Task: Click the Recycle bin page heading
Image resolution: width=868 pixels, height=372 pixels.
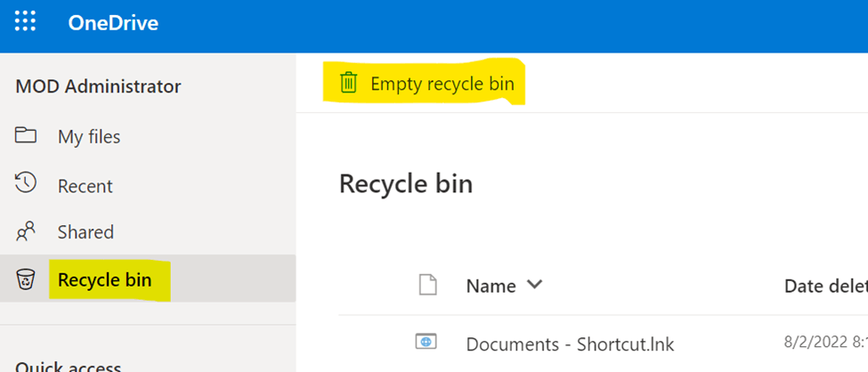Action: (406, 184)
